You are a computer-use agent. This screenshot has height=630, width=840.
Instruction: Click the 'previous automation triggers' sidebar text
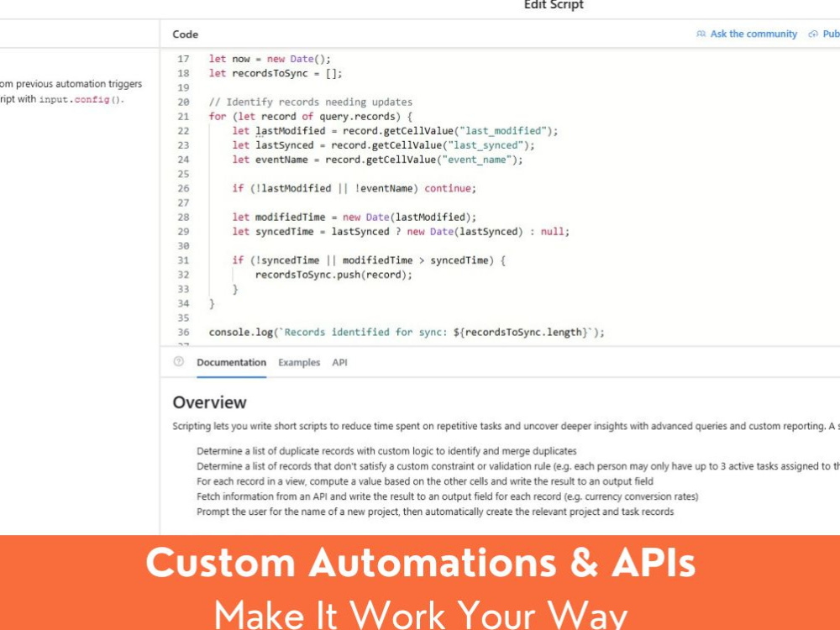pyautogui.click(x=79, y=84)
